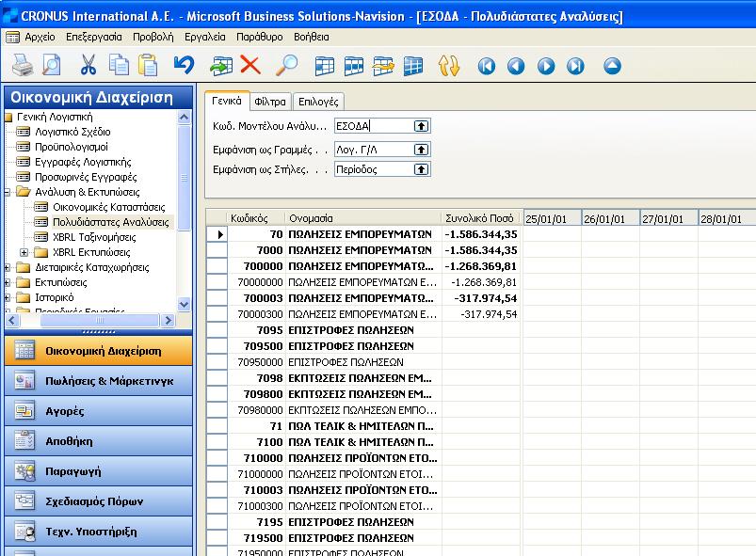
Task: Switch to the Φίλτρα tab
Action: [x=270, y=102]
